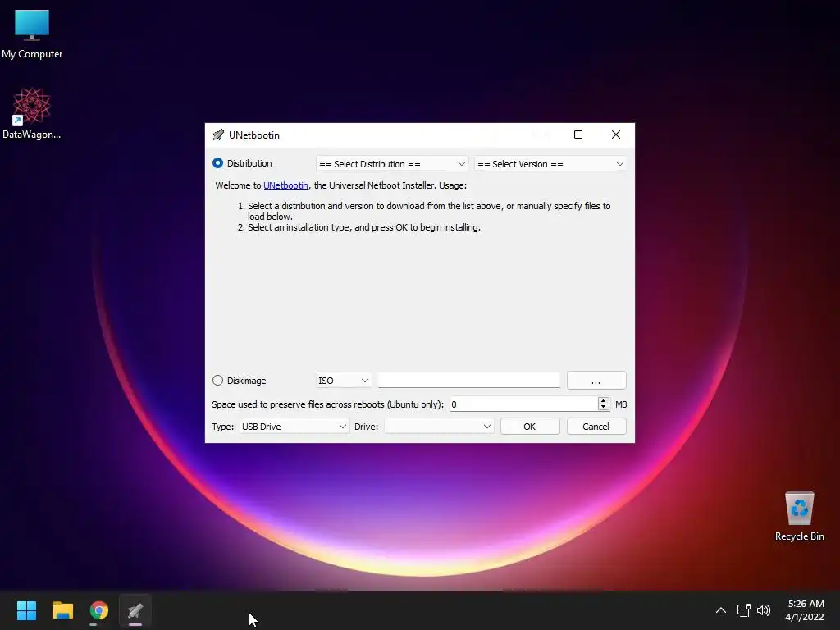Open the Drive selection dropdown
The height and width of the screenshot is (630, 840).
(439, 427)
